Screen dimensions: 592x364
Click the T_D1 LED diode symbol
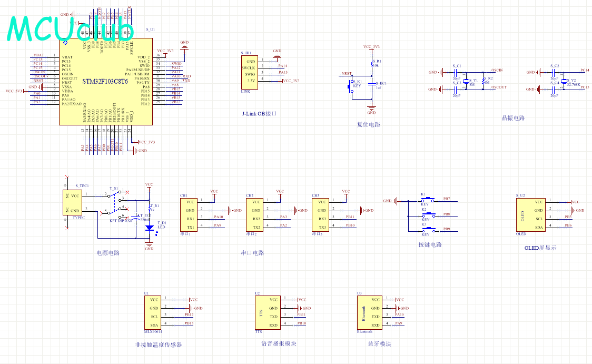click(149, 228)
